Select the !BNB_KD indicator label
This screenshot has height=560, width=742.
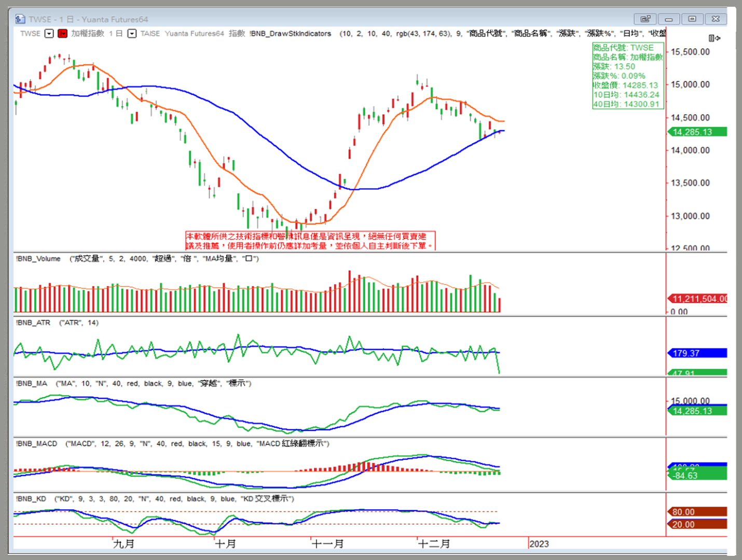pos(31,499)
